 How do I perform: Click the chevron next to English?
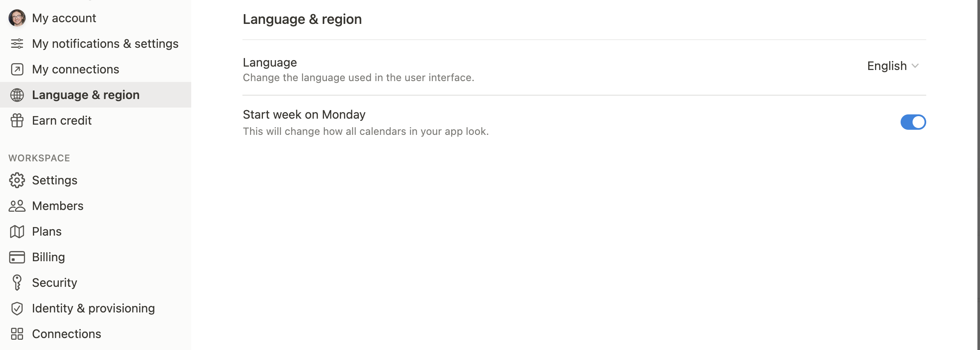click(x=916, y=66)
